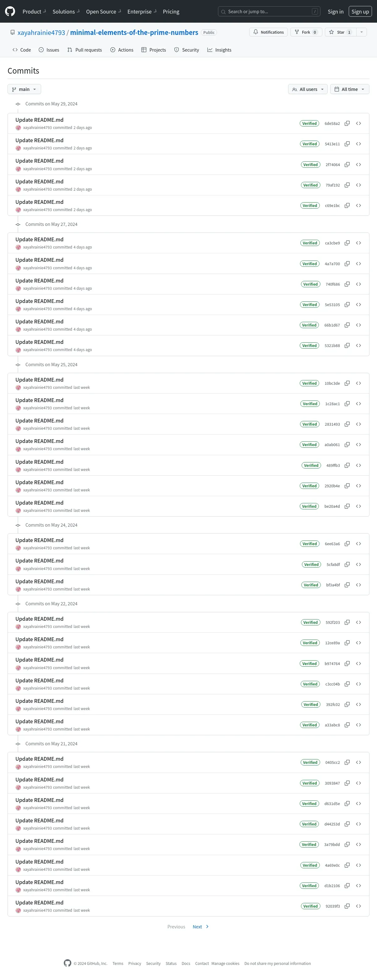This screenshot has height=980, width=377.
Task: Open the main branch selector dropdown
Action: tap(24, 89)
